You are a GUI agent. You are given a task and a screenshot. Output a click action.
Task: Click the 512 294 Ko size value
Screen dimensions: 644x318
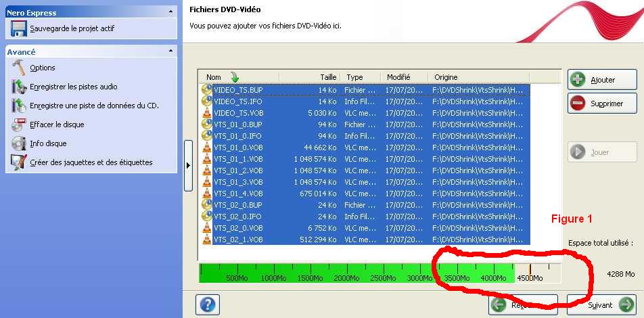click(319, 239)
